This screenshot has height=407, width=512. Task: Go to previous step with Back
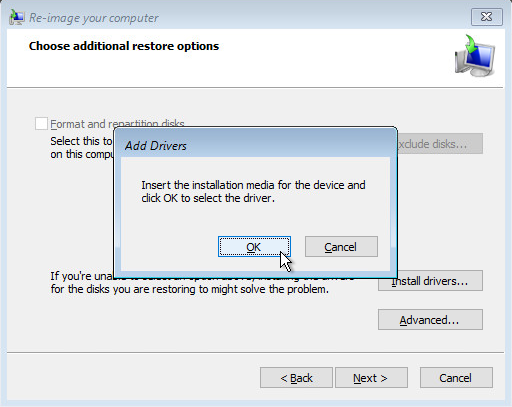296,378
